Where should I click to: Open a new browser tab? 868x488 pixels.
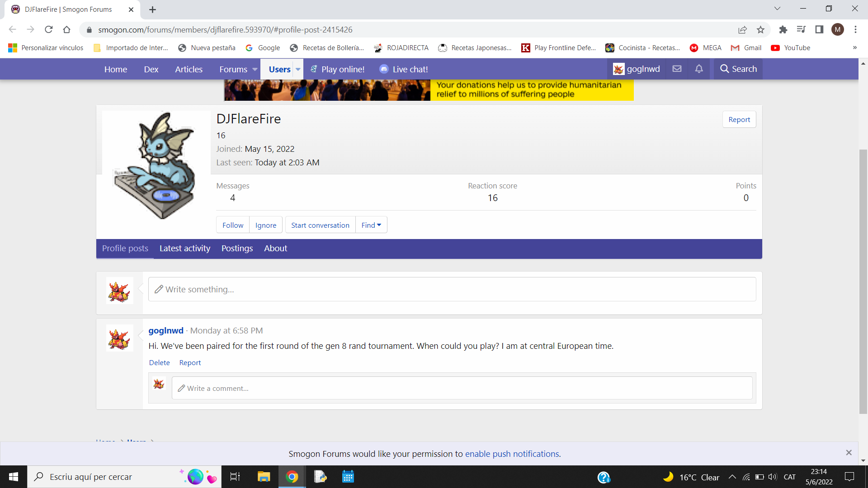152,9
